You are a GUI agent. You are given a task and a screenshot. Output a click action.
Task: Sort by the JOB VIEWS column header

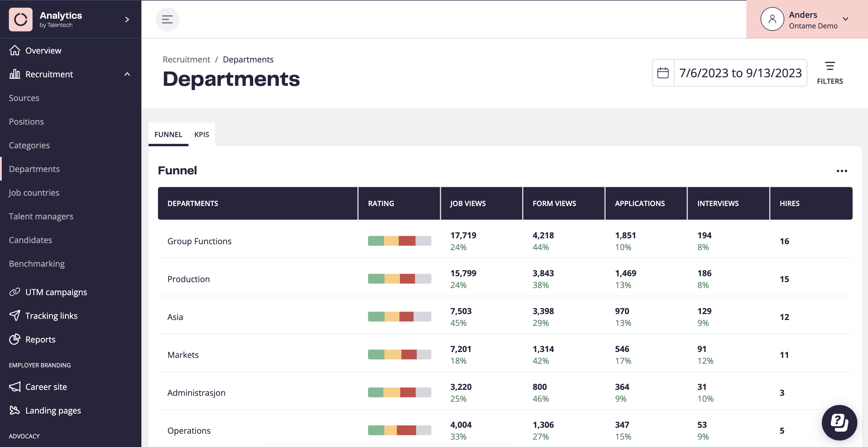click(482, 203)
